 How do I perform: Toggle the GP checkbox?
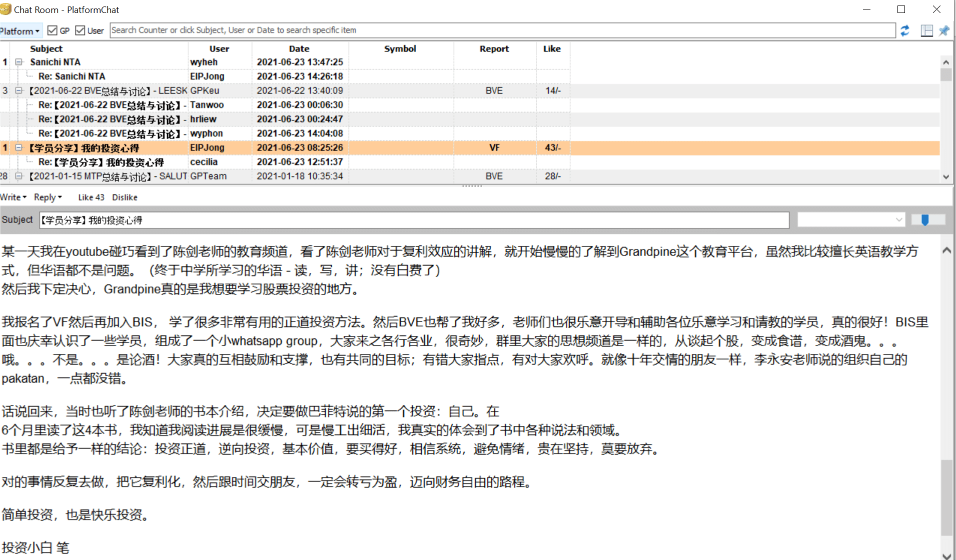point(52,30)
